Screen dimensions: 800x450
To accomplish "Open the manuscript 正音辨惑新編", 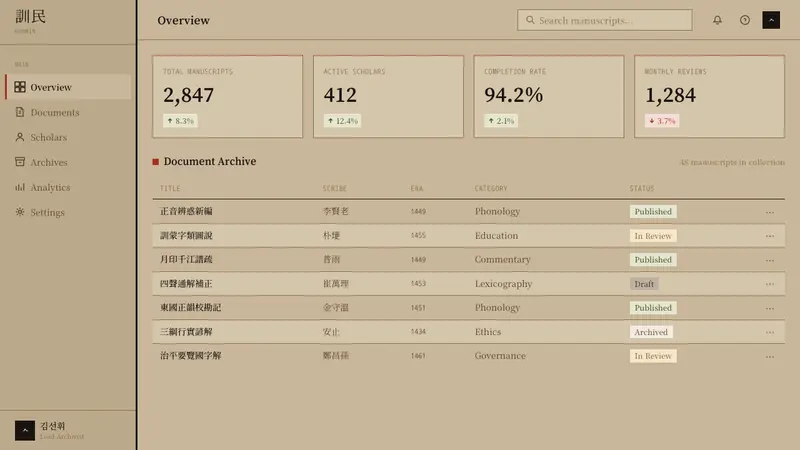I will coord(186,211).
